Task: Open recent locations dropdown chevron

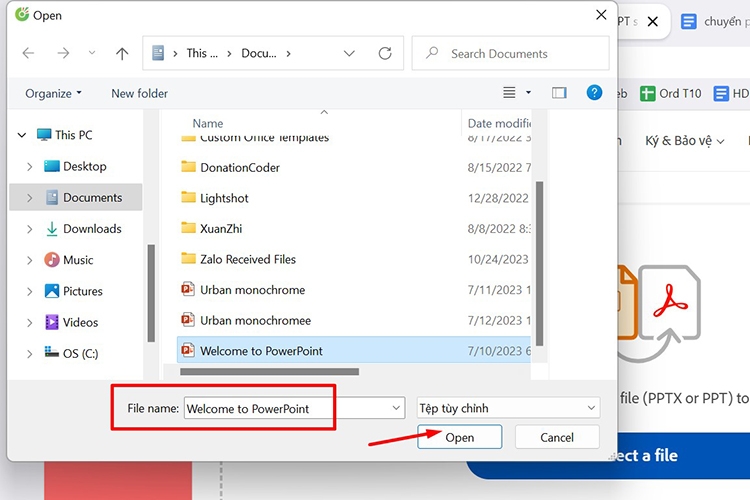Action: [x=92, y=53]
